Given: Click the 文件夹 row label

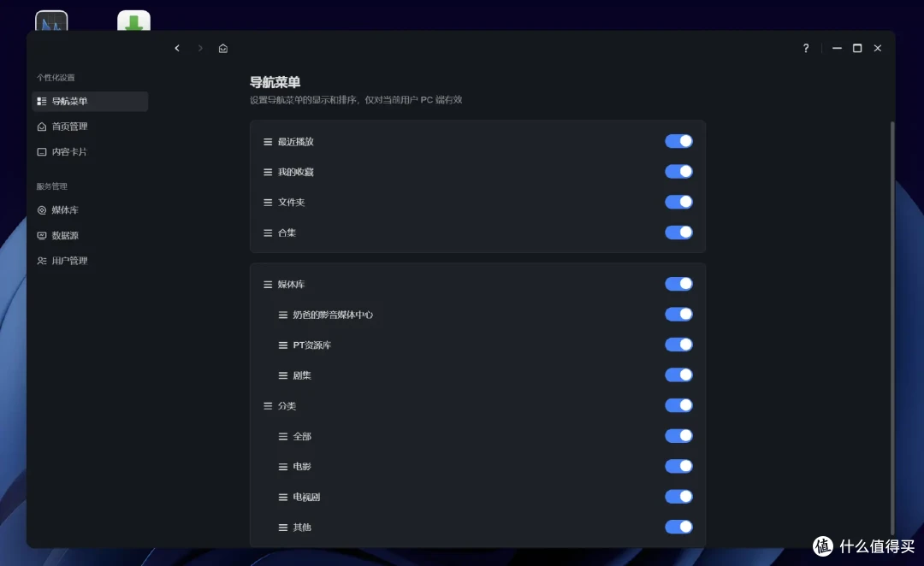Looking at the screenshot, I should point(291,203).
